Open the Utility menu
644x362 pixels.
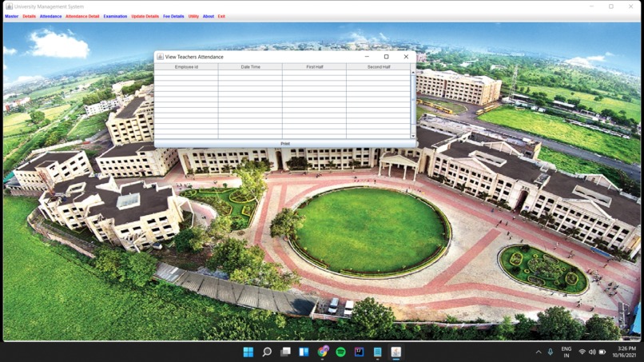pos(193,17)
